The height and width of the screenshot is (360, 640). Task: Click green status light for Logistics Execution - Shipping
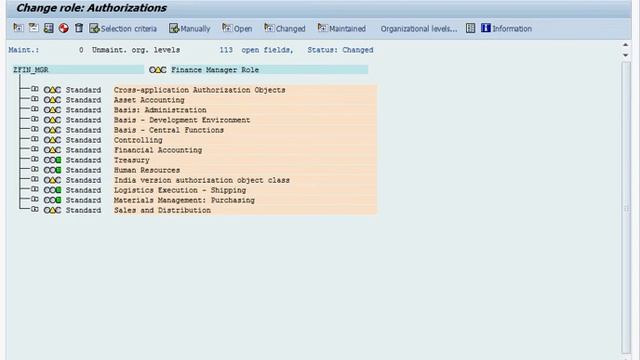pyautogui.click(x=52, y=190)
